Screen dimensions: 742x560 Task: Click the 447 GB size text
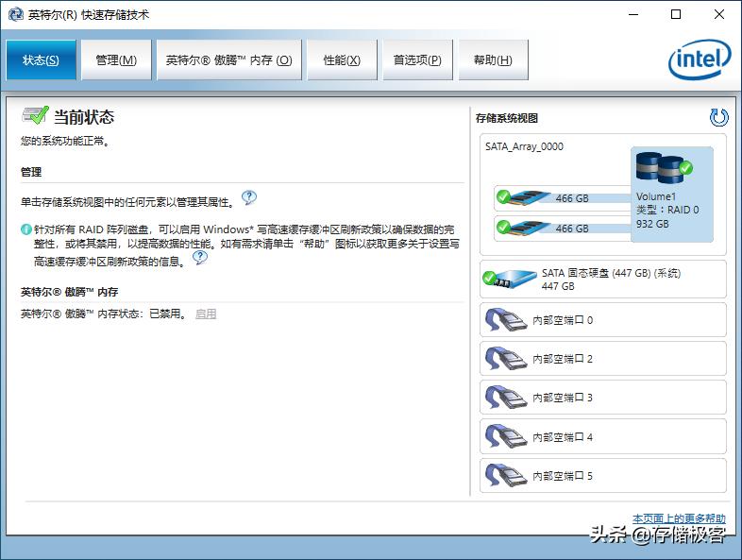(558, 286)
